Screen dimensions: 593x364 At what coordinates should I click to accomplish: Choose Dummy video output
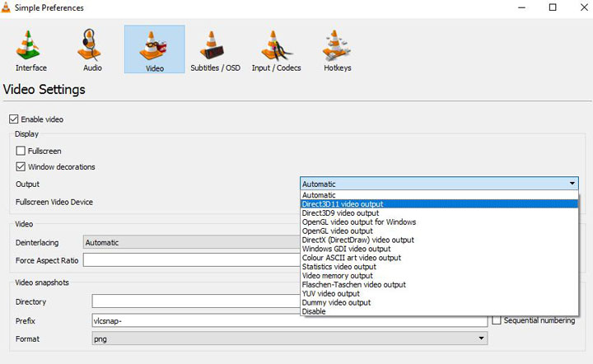[439, 302]
